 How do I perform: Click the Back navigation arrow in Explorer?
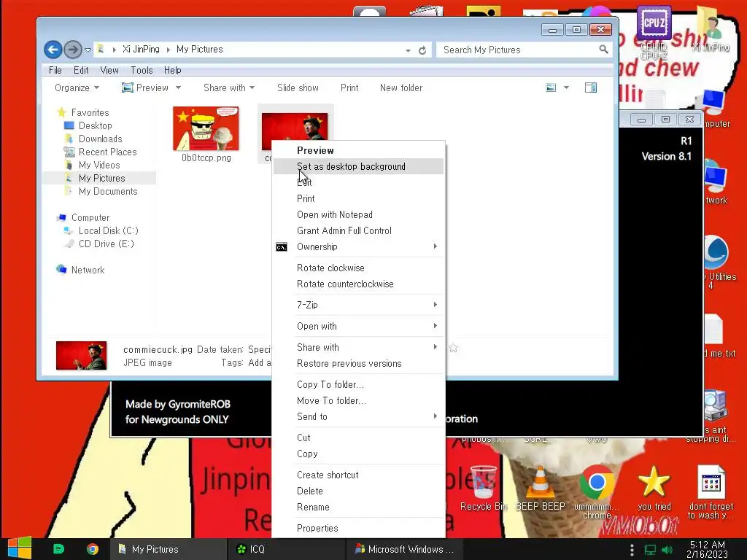click(x=53, y=49)
